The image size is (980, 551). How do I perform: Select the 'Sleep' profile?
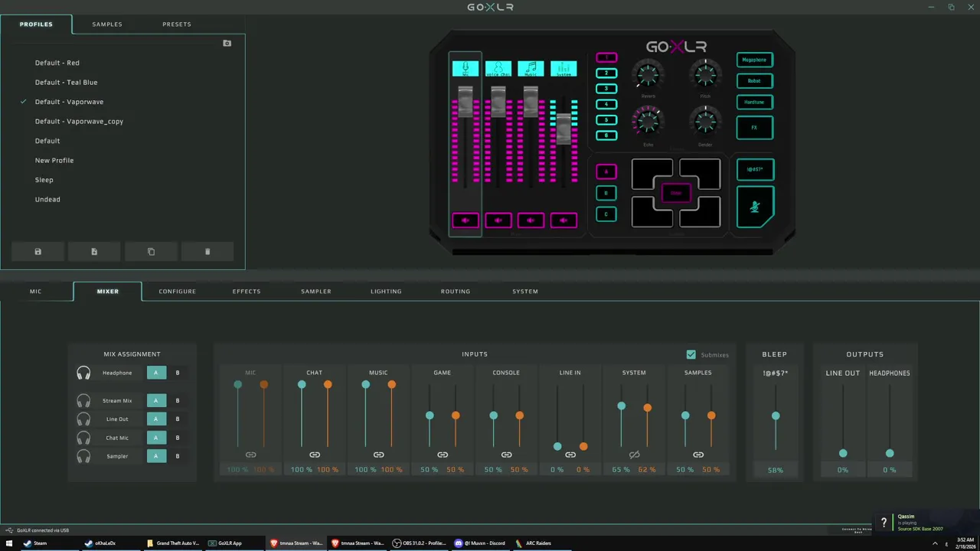(x=44, y=180)
